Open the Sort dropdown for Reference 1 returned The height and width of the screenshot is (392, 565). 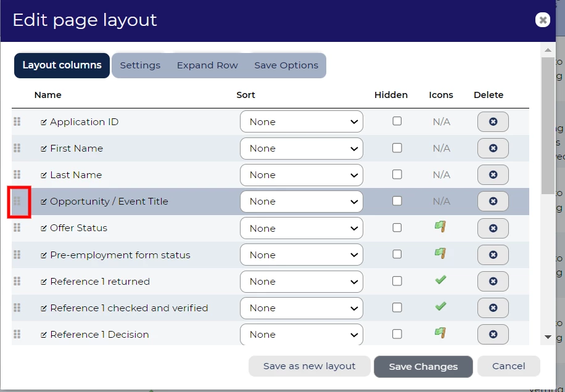[x=301, y=282]
